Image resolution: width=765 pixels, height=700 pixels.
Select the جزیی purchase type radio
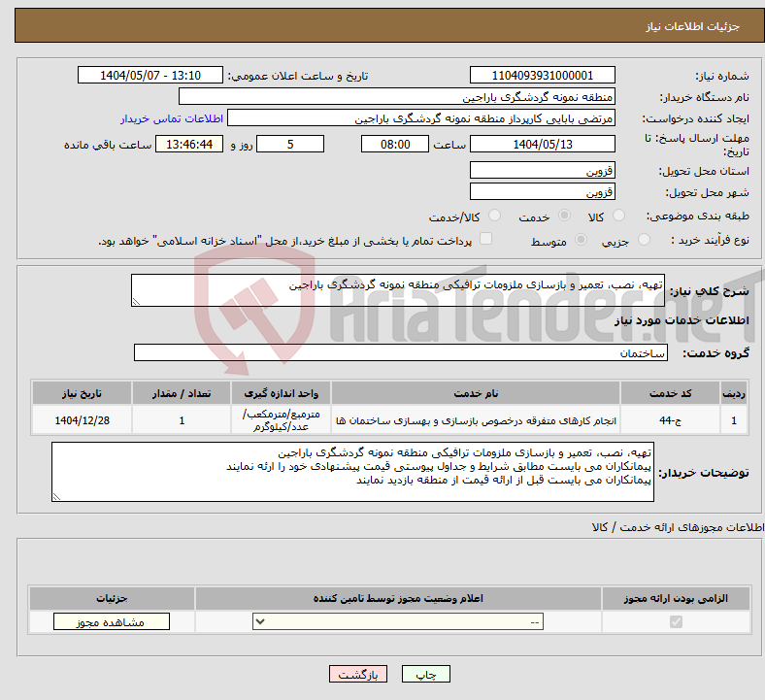coord(644,239)
